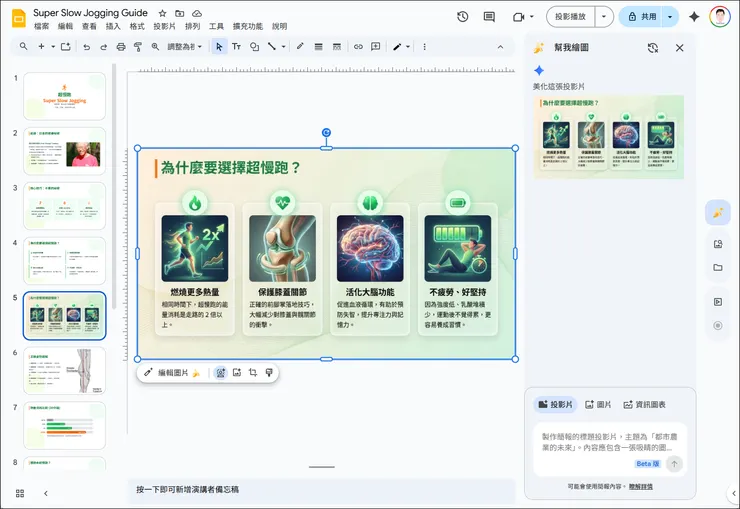This screenshot has width=740, height=509.
Task: Insert a link with chain icon
Action: pos(358,46)
